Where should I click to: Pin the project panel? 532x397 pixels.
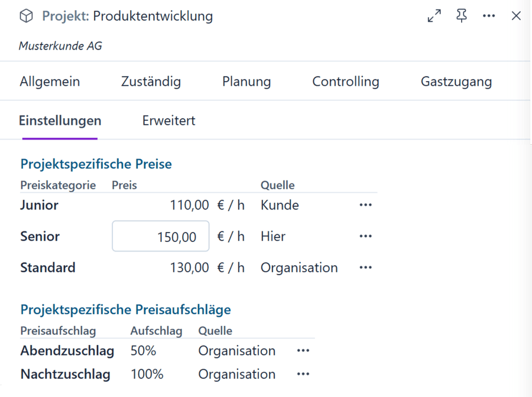[x=462, y=15]
